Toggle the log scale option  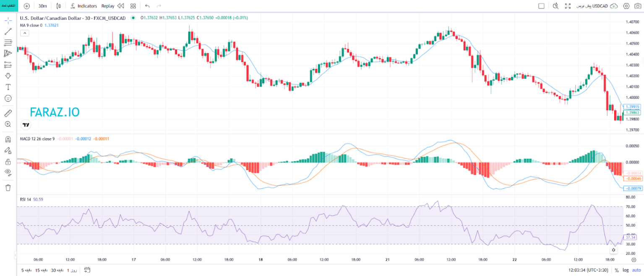(626, 270)
